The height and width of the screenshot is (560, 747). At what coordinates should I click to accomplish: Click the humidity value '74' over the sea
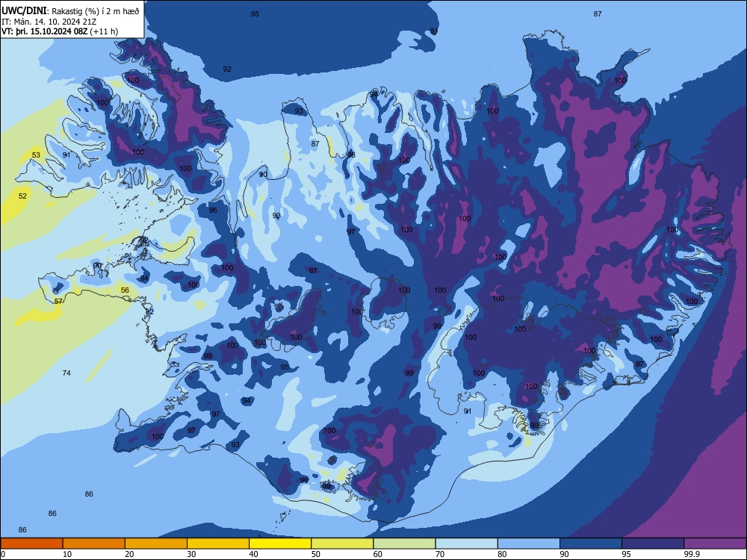coord(66,373)
